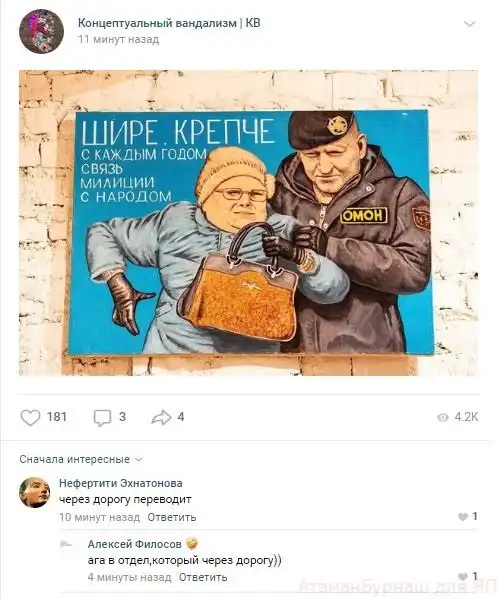
Task: Open Алексей Филосов's profile by name
Action: click(135, 544)
